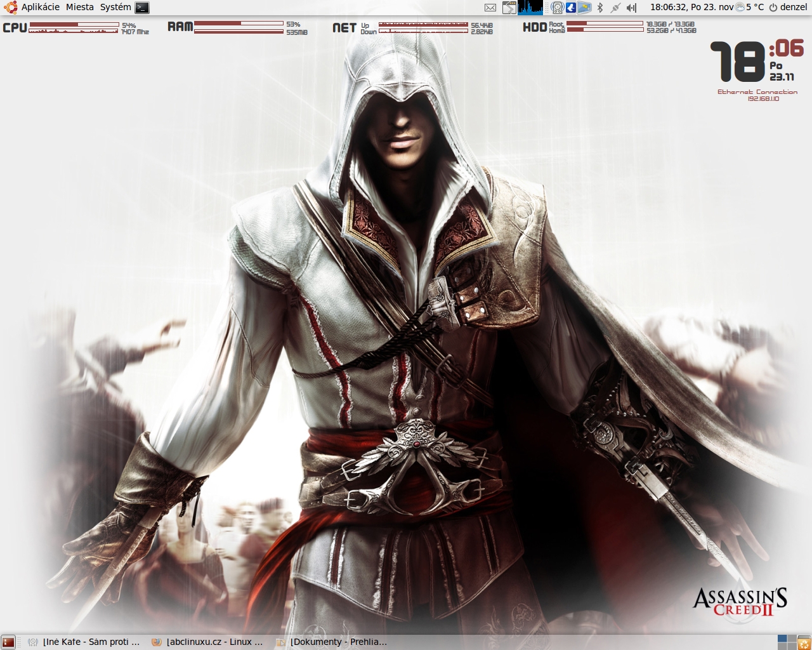Open the calendar from the panel clock
Screen dimensions: 812x650
click(x=691, y=7)
